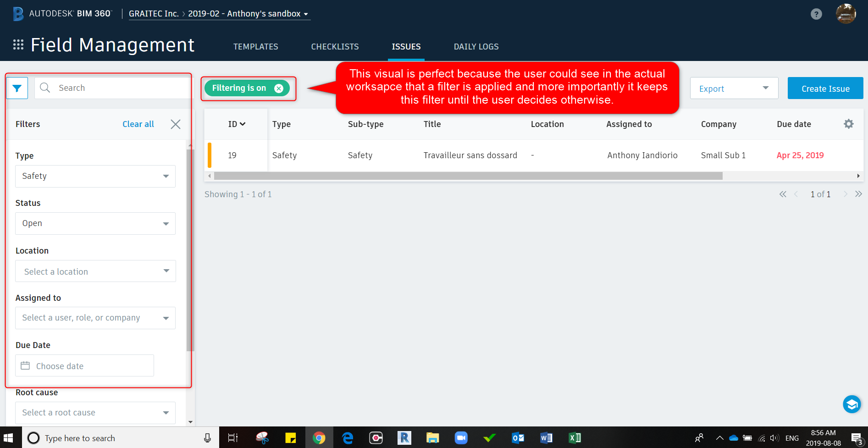This screenshot has width=868, height=448.
Task: Click the filter funnel icon
Action: pos(17,88)
